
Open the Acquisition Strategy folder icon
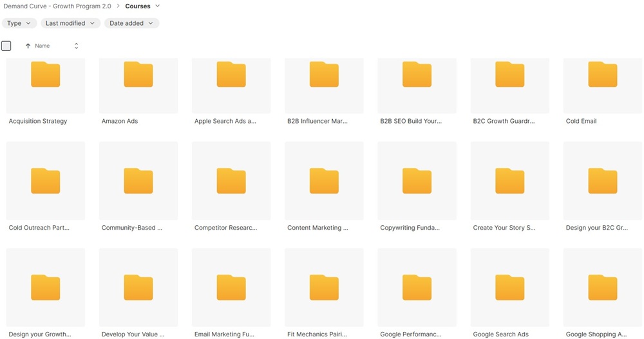click(45, 75)
